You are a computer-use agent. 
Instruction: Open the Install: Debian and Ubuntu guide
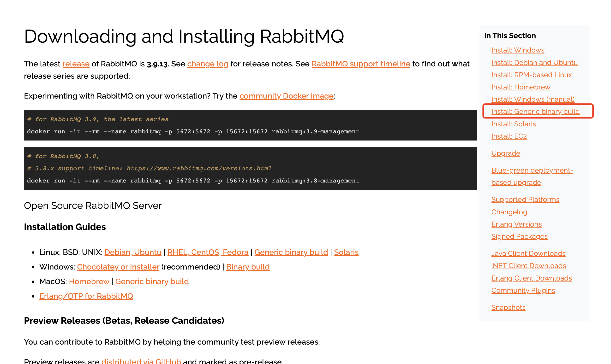[534, 62]
